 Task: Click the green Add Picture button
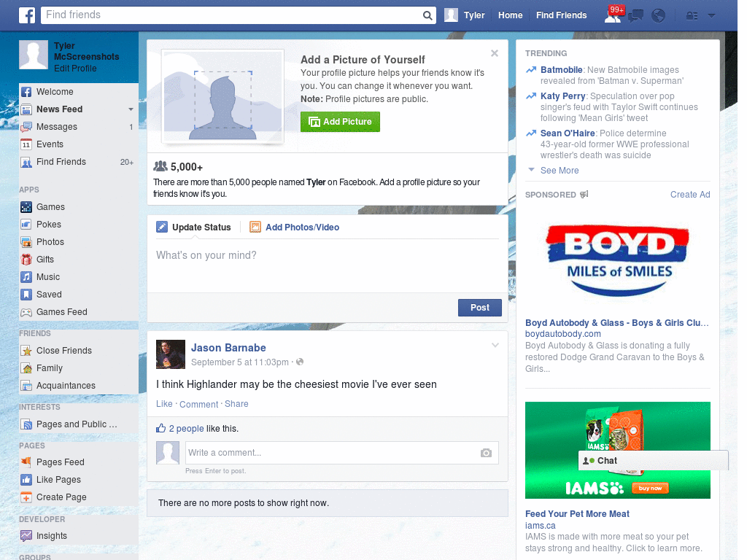[340, 122]
